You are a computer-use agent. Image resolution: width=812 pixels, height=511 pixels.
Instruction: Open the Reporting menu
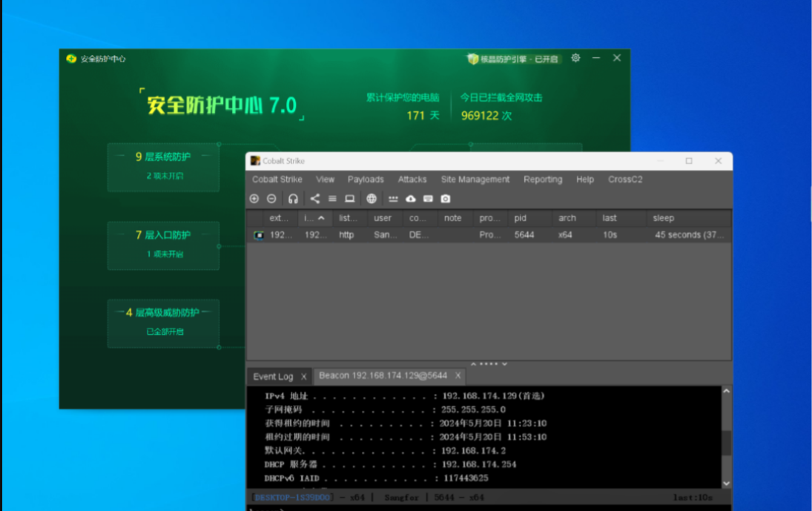click(543, 179)
